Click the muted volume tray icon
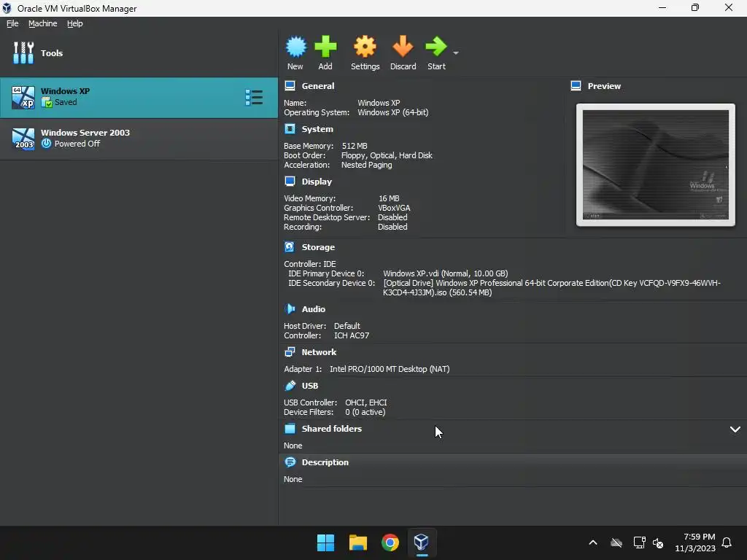The image size is (747, 560). coord(658,542)
